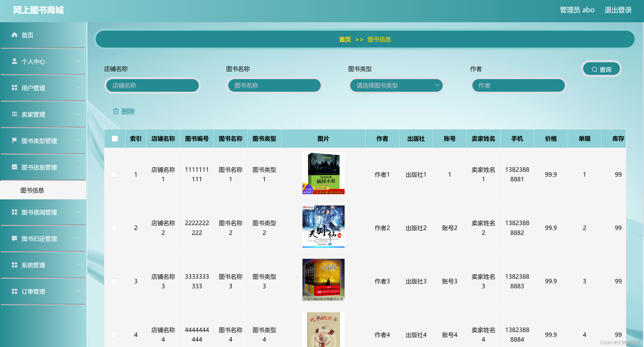The image size is (644, 347).
Task: Tick the checkbox for row index 1
Action: click(x=114, y=174)
